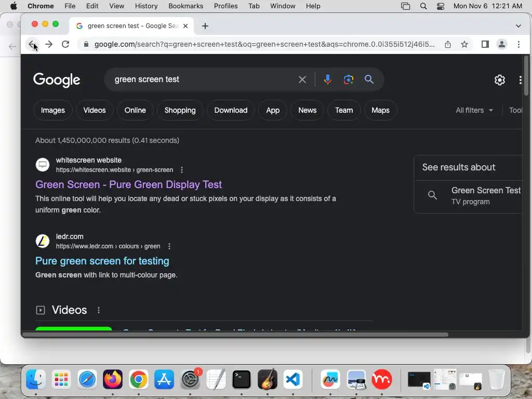Open Google quick settings gear
This screenshot has width=532, height=399.
pyautogui.click(x=499, y=80)
